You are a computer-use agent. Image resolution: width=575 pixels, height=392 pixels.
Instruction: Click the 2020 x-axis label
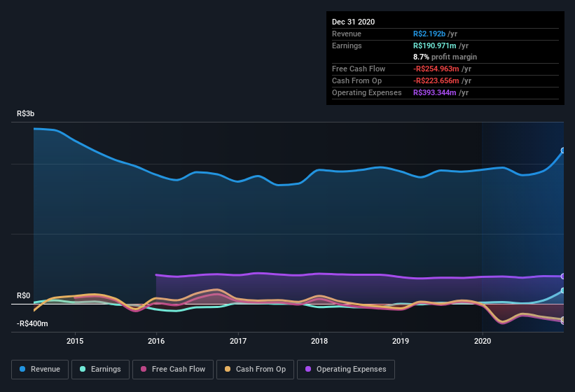(483, 341)
